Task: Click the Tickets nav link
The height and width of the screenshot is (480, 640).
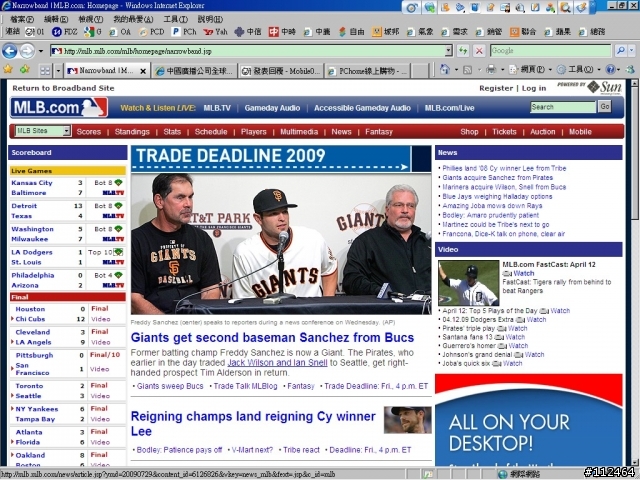Action: 504,131
